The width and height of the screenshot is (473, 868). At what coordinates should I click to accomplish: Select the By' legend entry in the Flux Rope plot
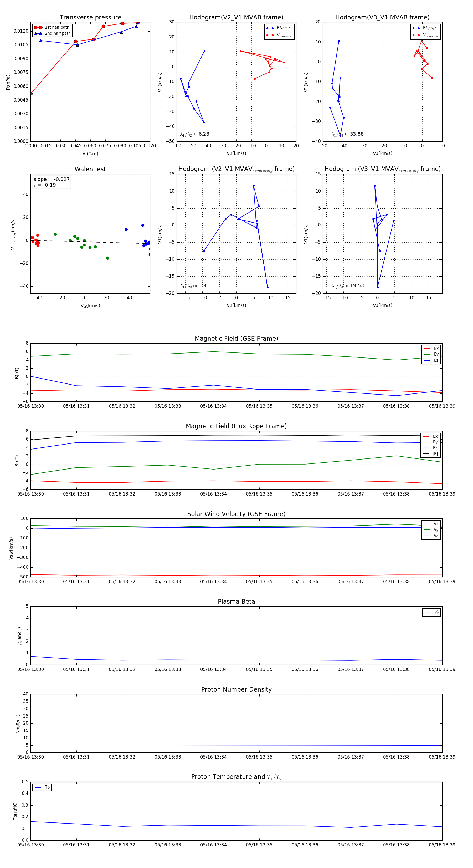tap(431, 442)
